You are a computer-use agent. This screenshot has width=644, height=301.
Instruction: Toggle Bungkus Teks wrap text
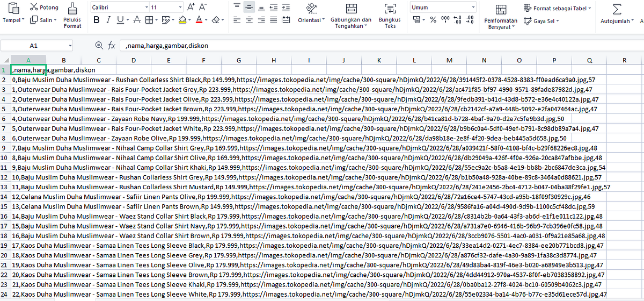pyautogui.click(x=390, y=15)
